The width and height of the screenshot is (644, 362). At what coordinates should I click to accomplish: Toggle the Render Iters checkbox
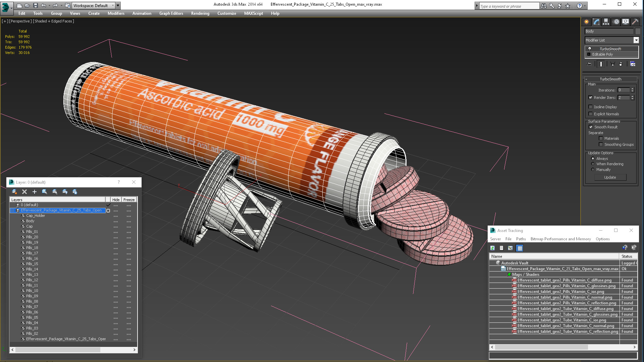(590, 98)
